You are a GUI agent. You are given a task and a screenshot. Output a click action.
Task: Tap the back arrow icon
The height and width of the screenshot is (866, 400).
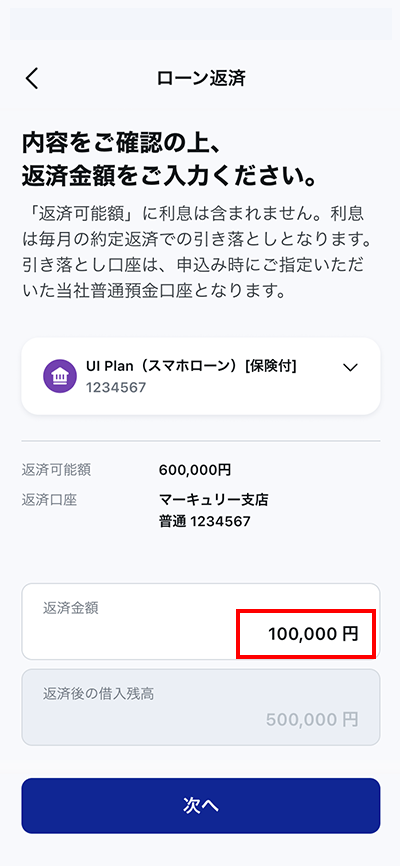click(32, 78)
